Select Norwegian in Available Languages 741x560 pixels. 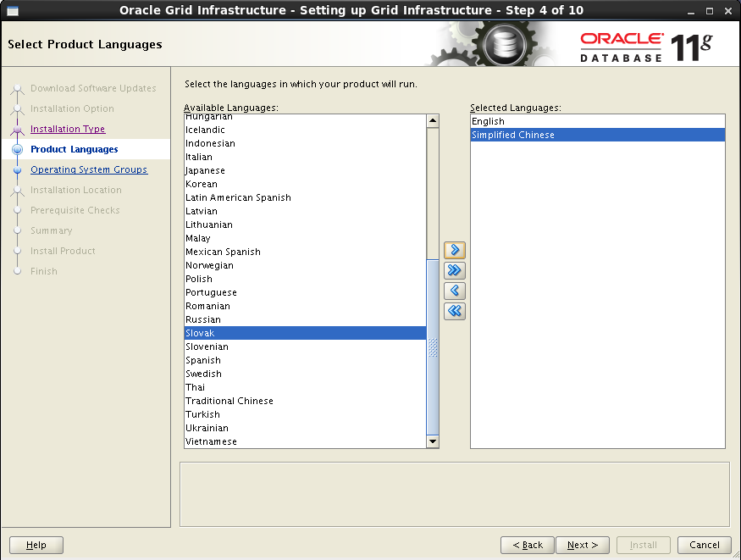tap(305, 265)
